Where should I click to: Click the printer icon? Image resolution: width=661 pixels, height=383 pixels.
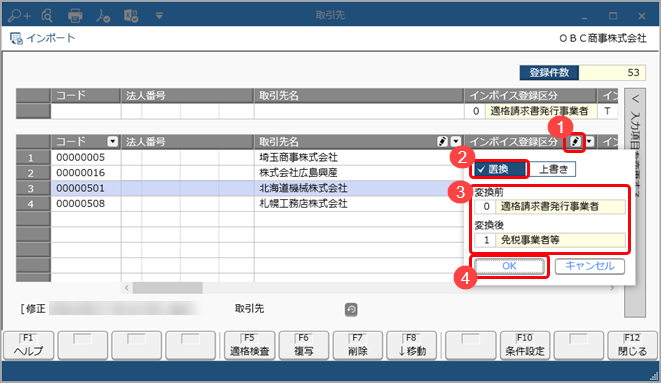[75, 16]
